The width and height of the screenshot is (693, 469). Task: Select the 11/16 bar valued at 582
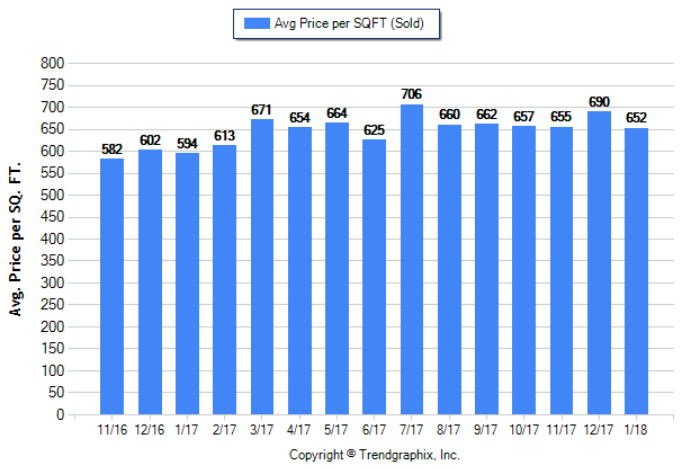112,287
